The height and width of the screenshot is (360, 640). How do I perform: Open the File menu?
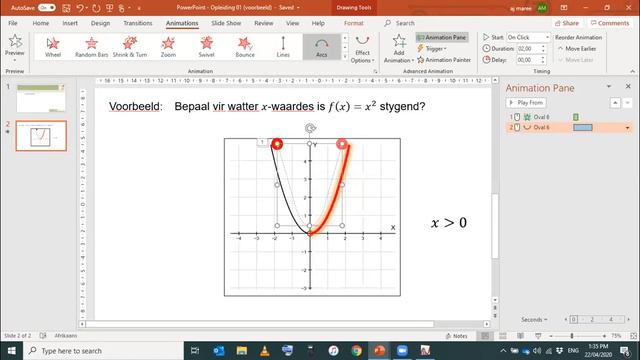(x=13, y=23)
